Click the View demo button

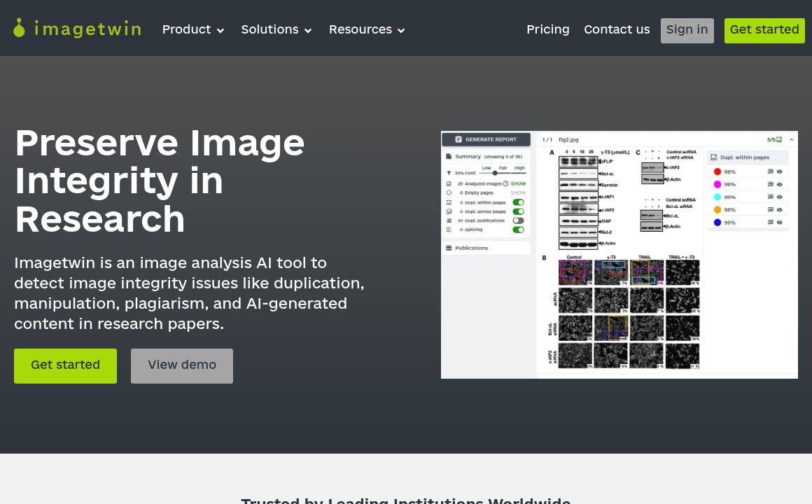182,365
